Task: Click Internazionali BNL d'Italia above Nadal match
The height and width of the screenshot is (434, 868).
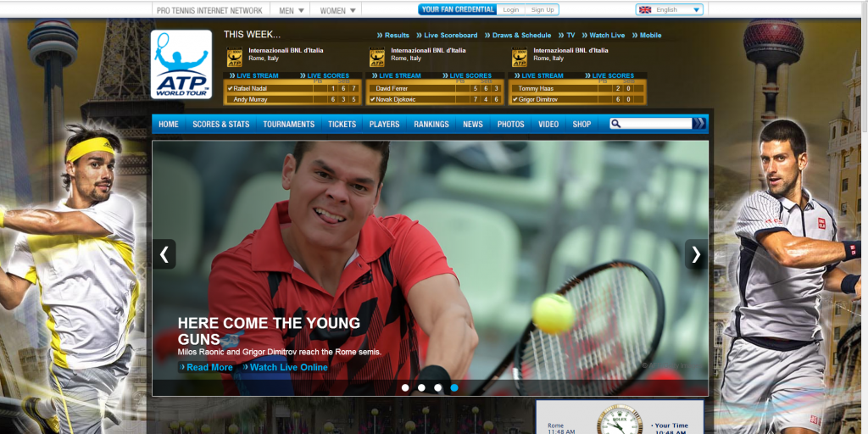Action: [286, 50]
